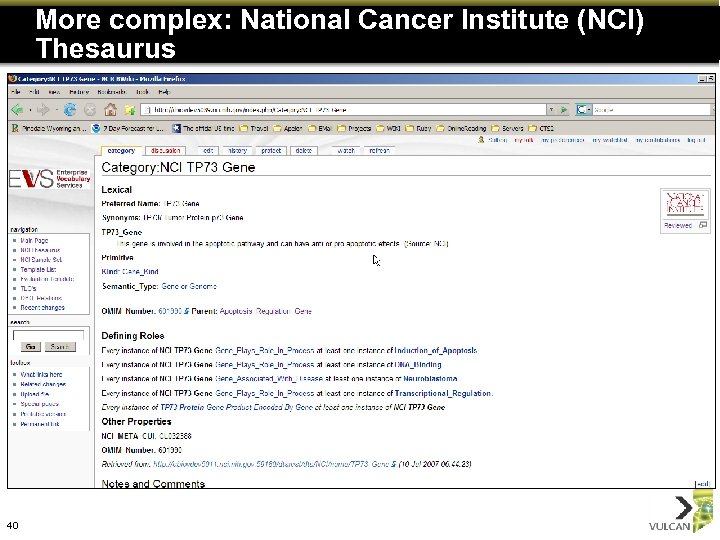Click the Google search box in toolbar
The height and width of the screenshot is (540, 720).
[651, 110]
